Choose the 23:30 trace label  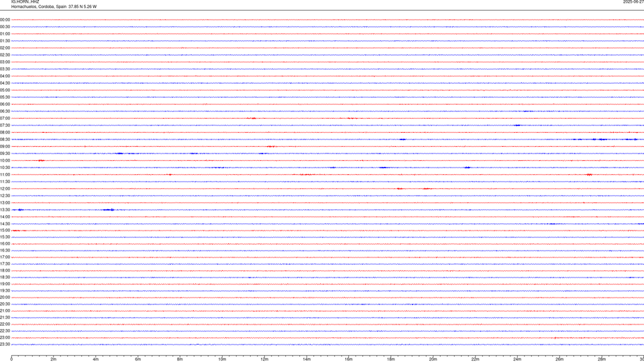(5, 345)
